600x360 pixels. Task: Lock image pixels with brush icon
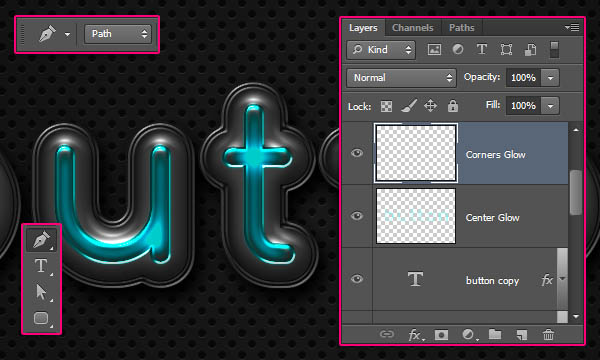[409, 106]
